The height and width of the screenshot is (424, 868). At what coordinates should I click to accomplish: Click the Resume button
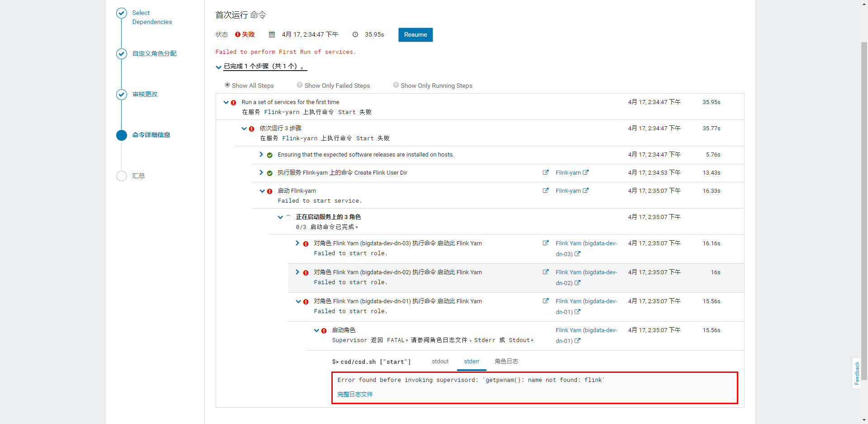coord(415,34)
